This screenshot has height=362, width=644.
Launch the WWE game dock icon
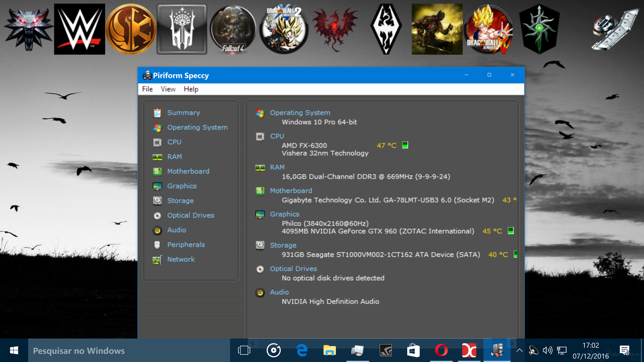[x=80, y=29]
